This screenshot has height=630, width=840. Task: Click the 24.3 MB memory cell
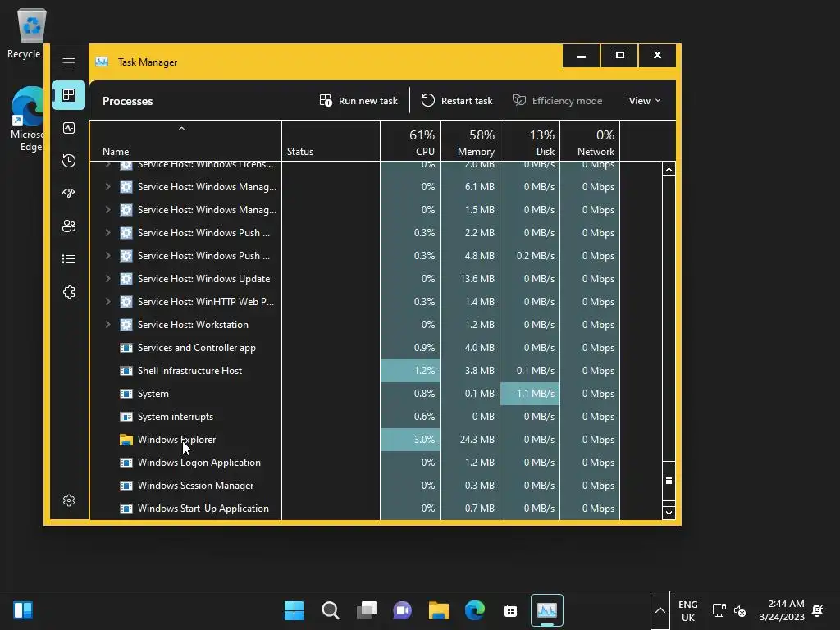tap(470, 440)
